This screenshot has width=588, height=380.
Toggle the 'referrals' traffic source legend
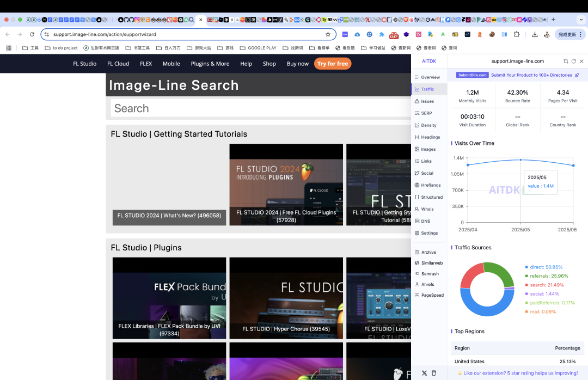[x=547, y=276]
